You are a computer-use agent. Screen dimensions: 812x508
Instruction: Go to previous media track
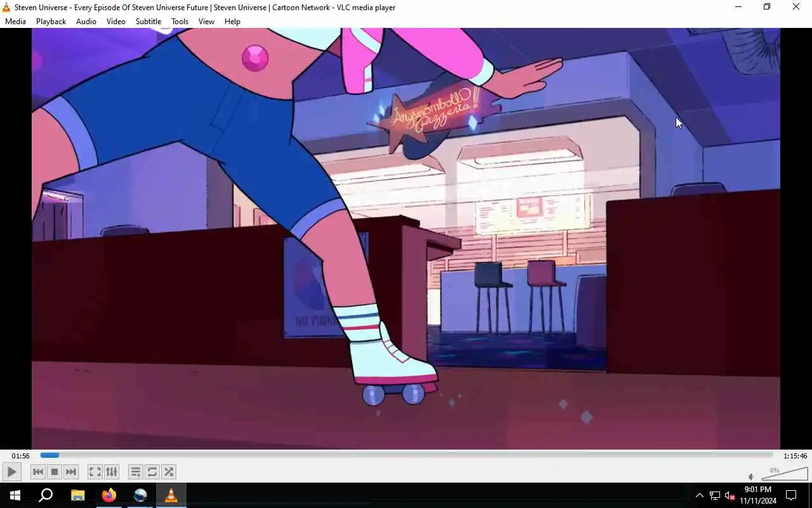[38, 472]
